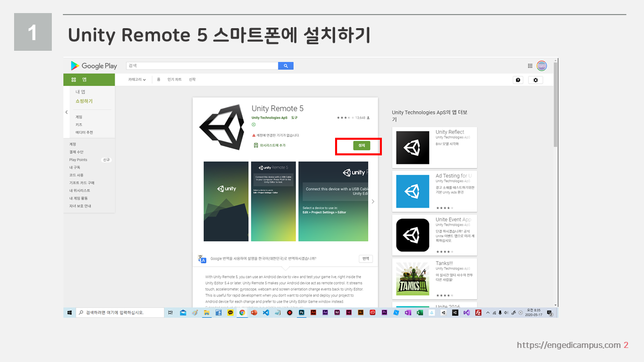Click the 번역 translate button

click(366, 258)
